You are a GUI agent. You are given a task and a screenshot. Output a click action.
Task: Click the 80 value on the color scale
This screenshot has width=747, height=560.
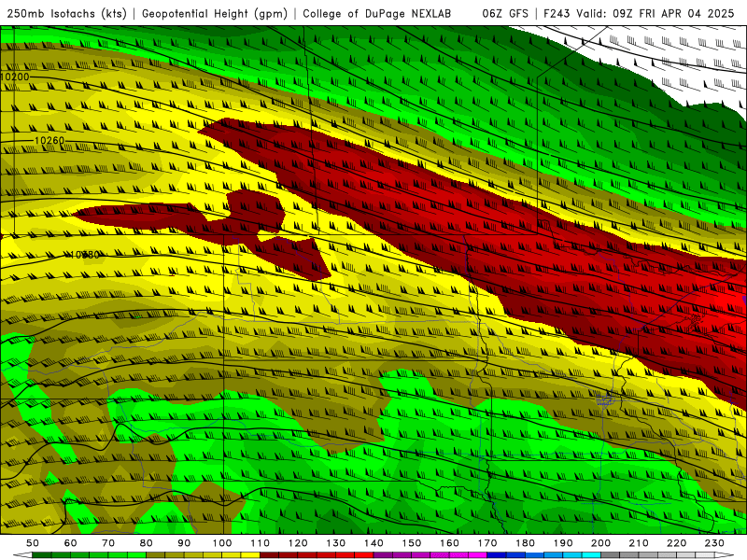click(147, 543)
